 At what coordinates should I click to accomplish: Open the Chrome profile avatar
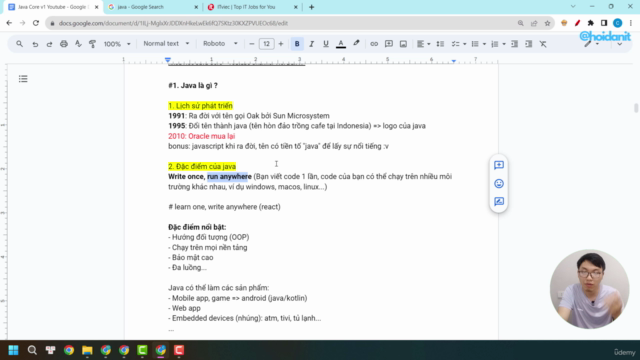(x=618, y=23)
